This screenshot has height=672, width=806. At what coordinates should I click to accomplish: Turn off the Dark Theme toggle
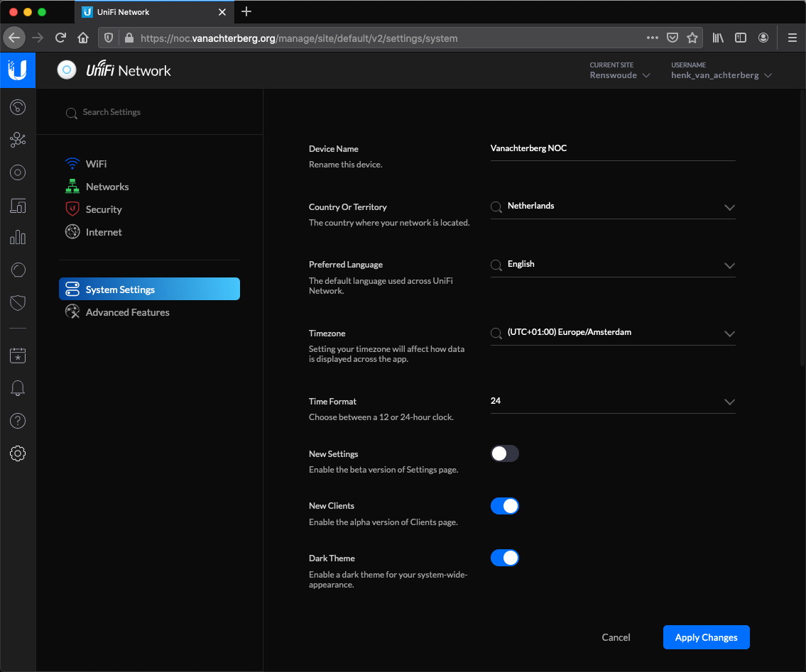505,558
